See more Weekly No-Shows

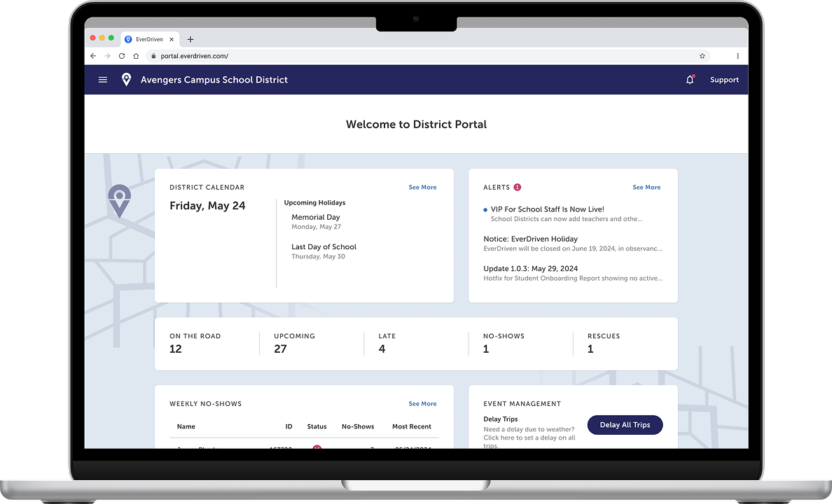[422, 404]
